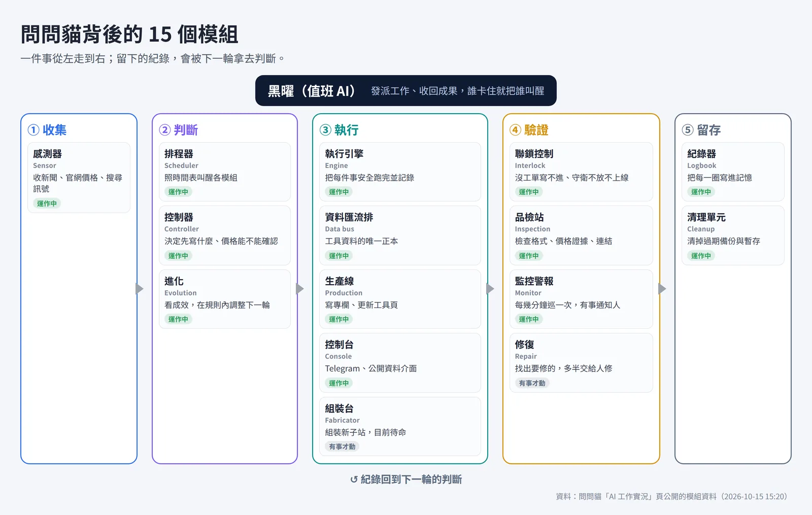Click the 運作中 badge on 進化
Image resolution: width=812 pixels, height=515 pixels.
[178, 319]
